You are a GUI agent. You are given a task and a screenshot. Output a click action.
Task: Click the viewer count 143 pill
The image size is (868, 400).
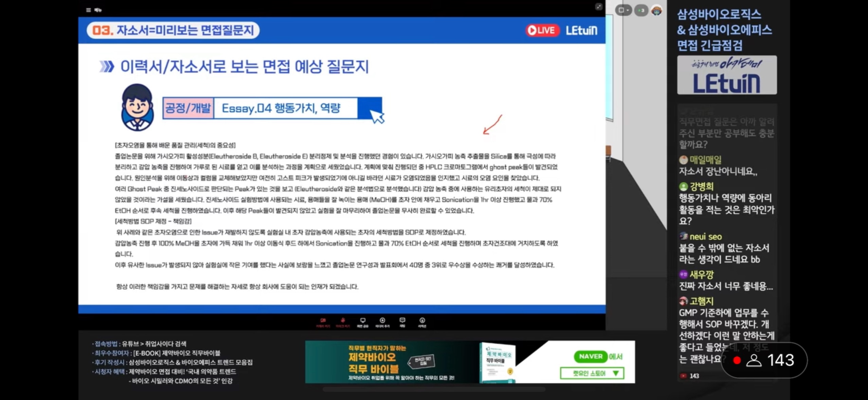coord(764,360)
